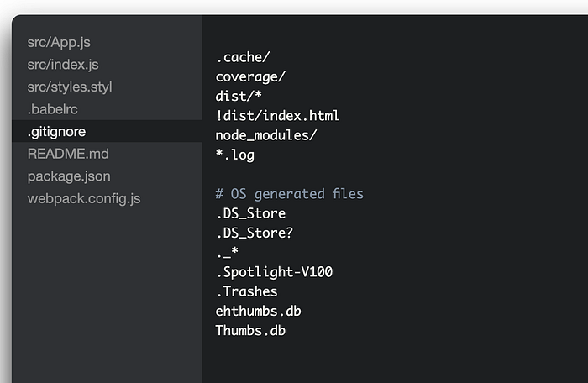Click the .gitignore file entry
The height and width of the screenshot is (383, 588).
tap(107, 131)
